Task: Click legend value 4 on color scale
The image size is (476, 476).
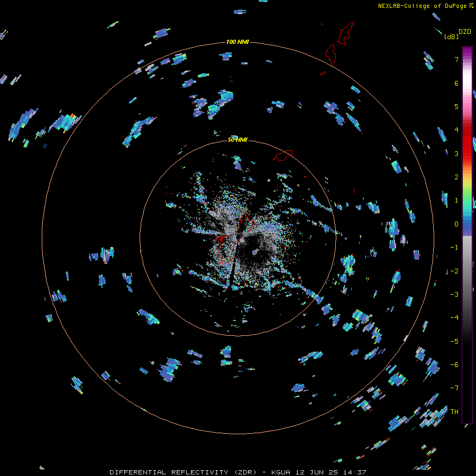Action: (456, 130)
